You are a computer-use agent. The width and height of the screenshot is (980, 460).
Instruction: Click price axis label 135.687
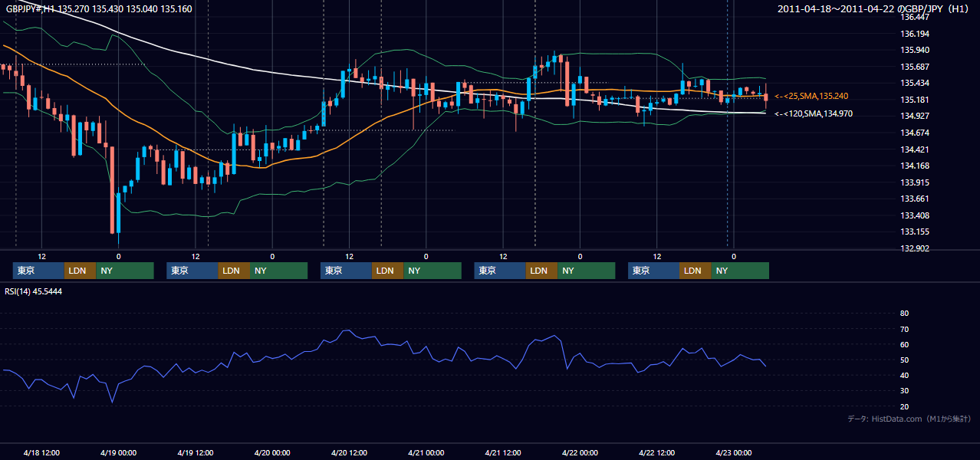coord(916,67)
